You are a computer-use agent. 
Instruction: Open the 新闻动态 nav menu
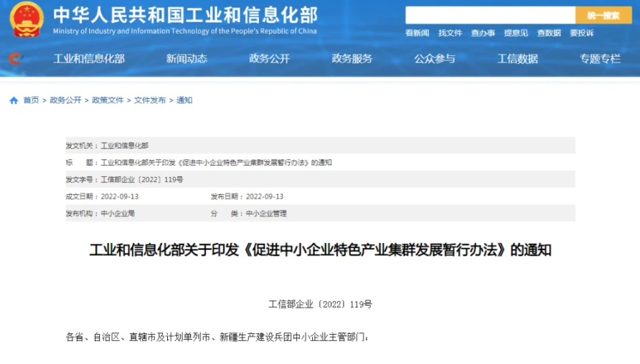pos(187,59)
